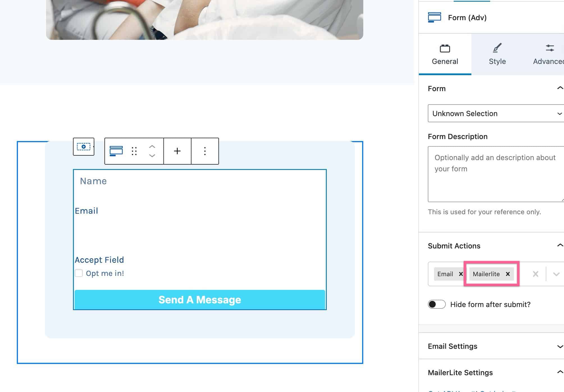
Task: Collapse the Submit Actions section
Action: [x=559, y=246]
